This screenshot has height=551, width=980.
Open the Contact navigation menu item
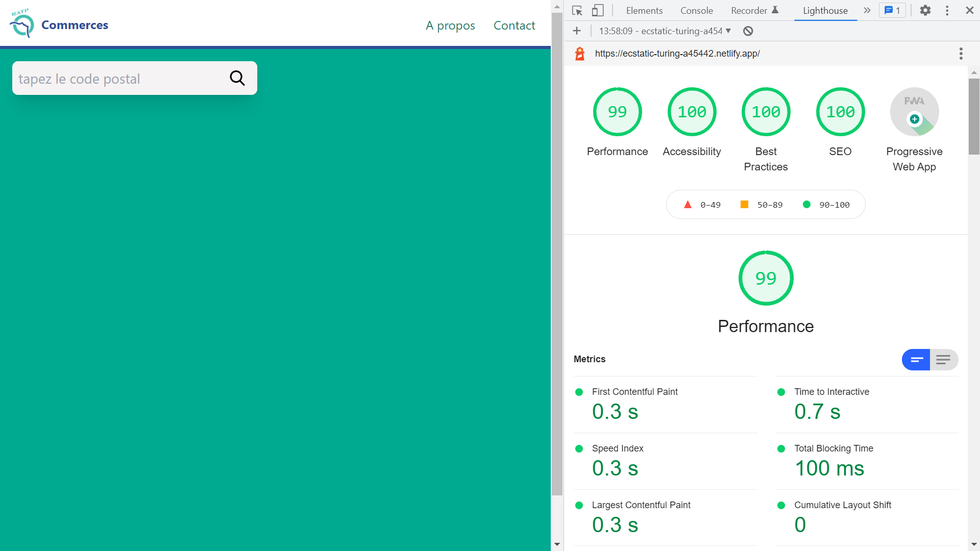click(513, 25)
